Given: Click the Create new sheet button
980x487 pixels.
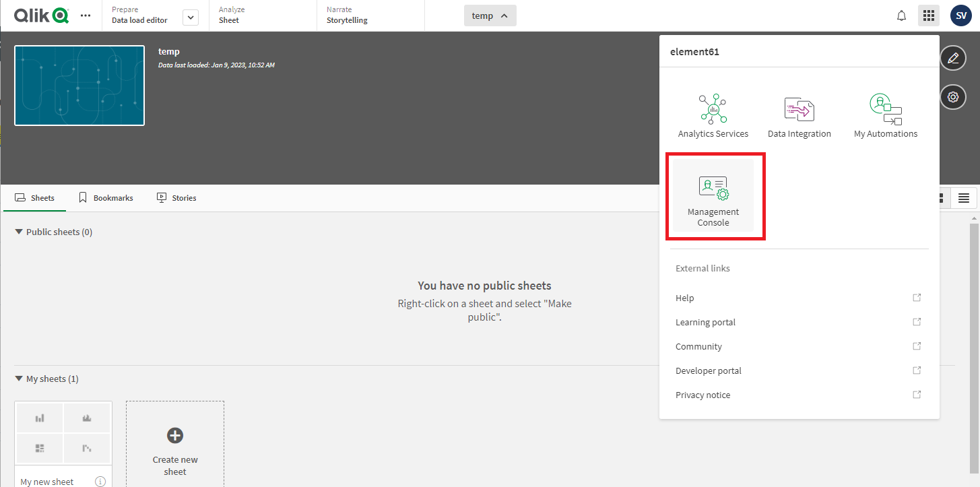Looking at the screenshot, I should coord(174,443).
